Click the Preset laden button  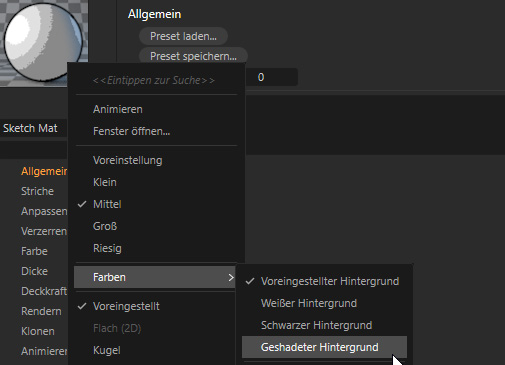tap(183, 36)
